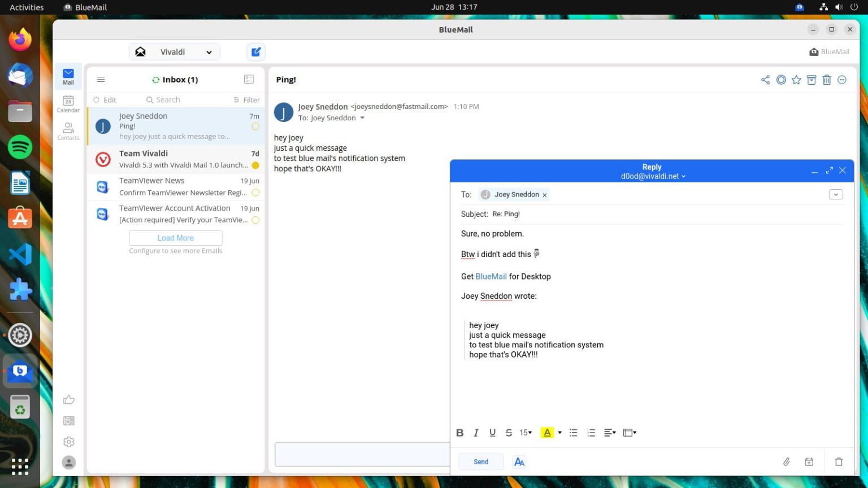Open the Calendar view in sidebar
This screenshot has width=868, height=488.
(68, 104)
